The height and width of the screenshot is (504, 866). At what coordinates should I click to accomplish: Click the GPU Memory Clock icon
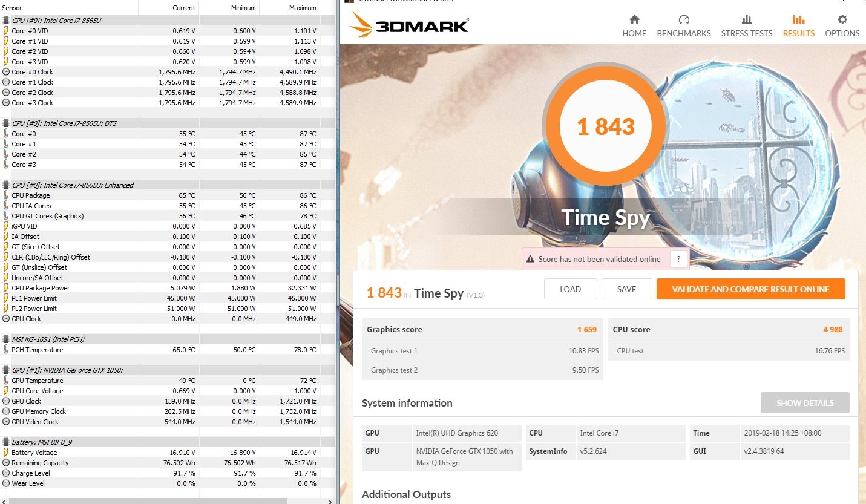pyautogui.click(x=6, y=411)
